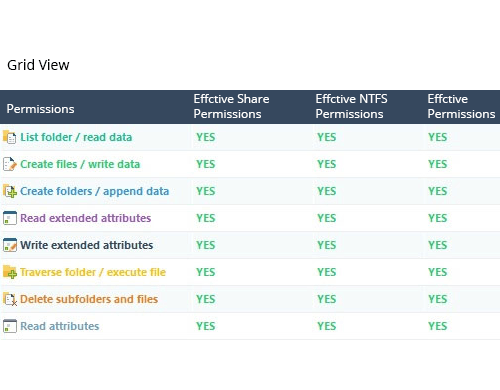Select the Create folders / append data permission

tap(95, 191)
